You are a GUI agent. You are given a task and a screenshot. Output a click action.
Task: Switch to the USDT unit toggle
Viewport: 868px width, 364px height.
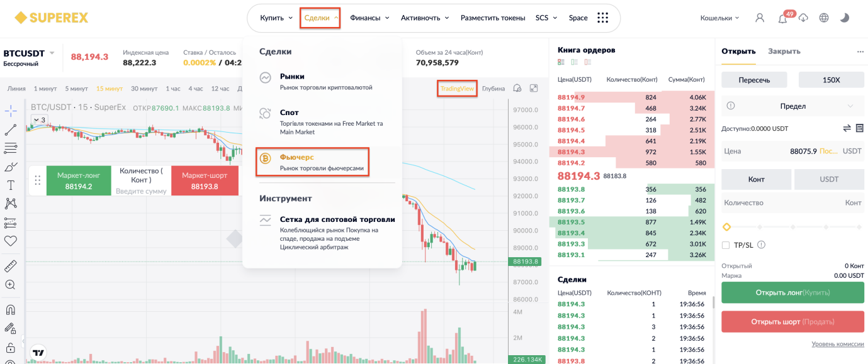click(x=829, y=179)
